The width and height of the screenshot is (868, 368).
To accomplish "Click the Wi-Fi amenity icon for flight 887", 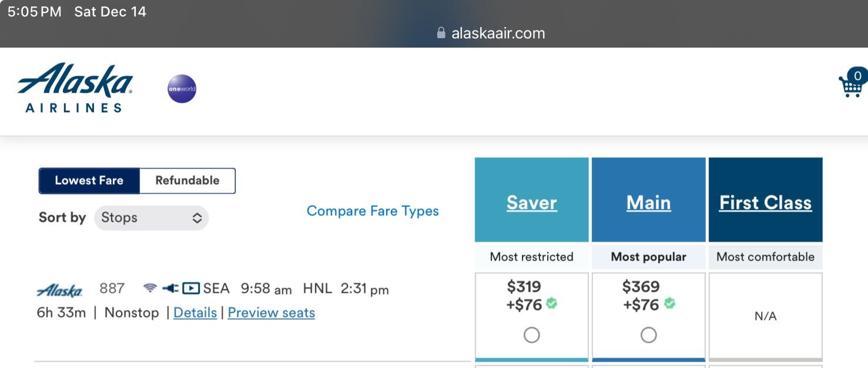I will pyautogui.click(x=150, y=288).
